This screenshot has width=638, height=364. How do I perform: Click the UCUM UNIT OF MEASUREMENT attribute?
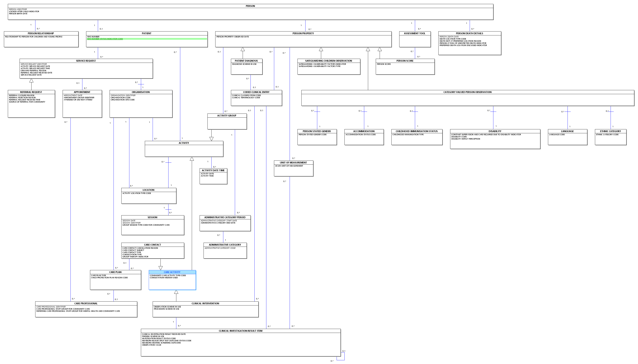[289, 166]
